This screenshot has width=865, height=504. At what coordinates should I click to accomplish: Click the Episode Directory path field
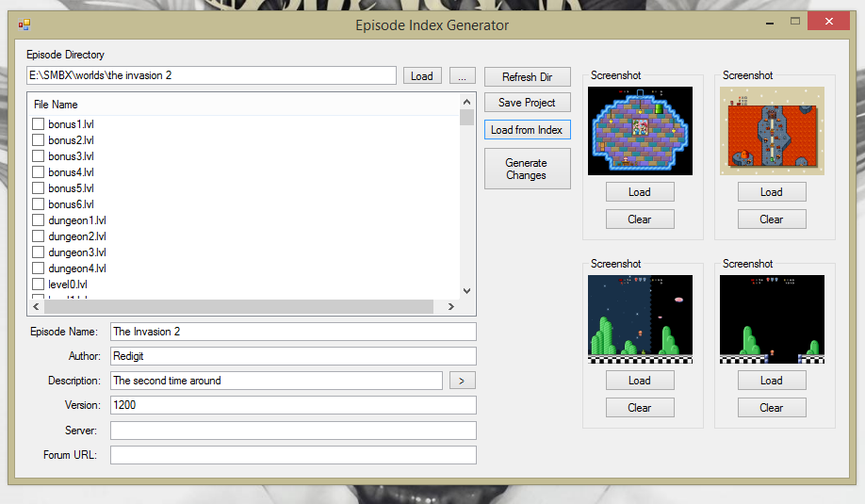(x=211, y=75)
